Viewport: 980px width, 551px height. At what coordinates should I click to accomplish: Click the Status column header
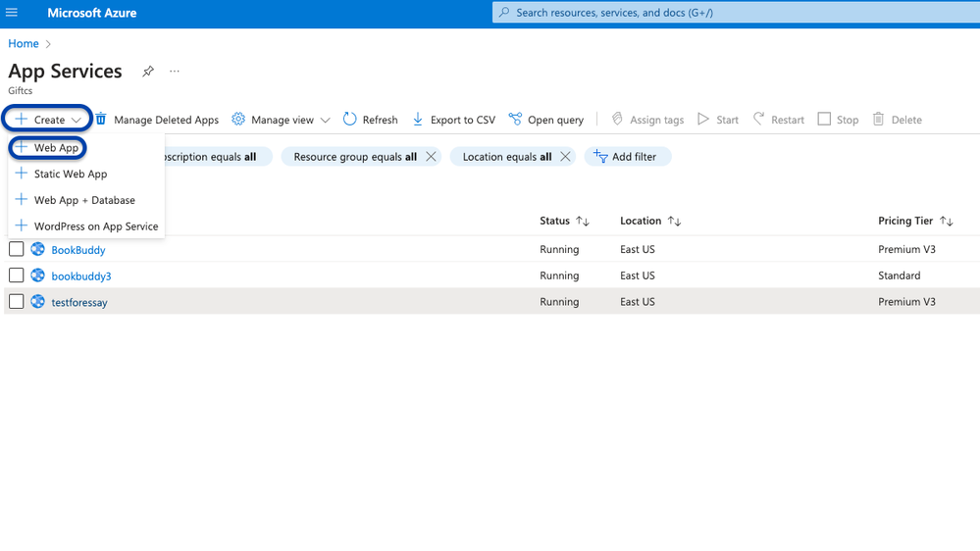tap(554, 221)
